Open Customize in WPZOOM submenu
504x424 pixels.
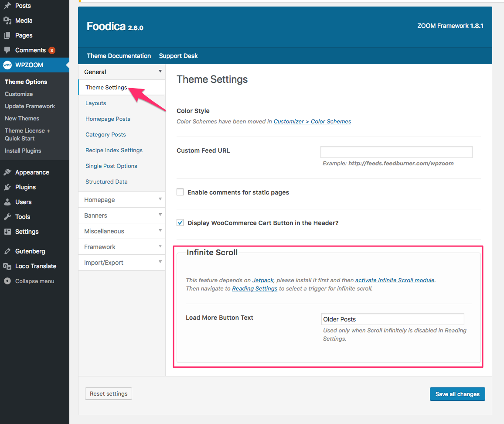pyautogui.click(x=19, y=94)
